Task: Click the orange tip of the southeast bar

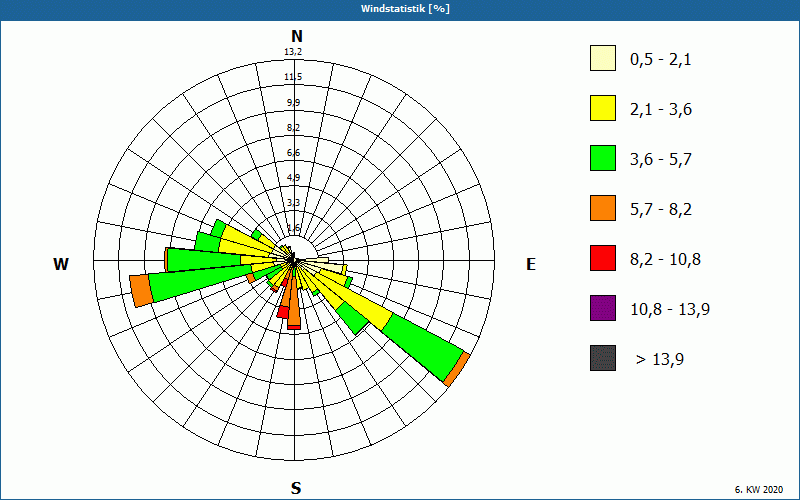Action: [x=457, y=369]
